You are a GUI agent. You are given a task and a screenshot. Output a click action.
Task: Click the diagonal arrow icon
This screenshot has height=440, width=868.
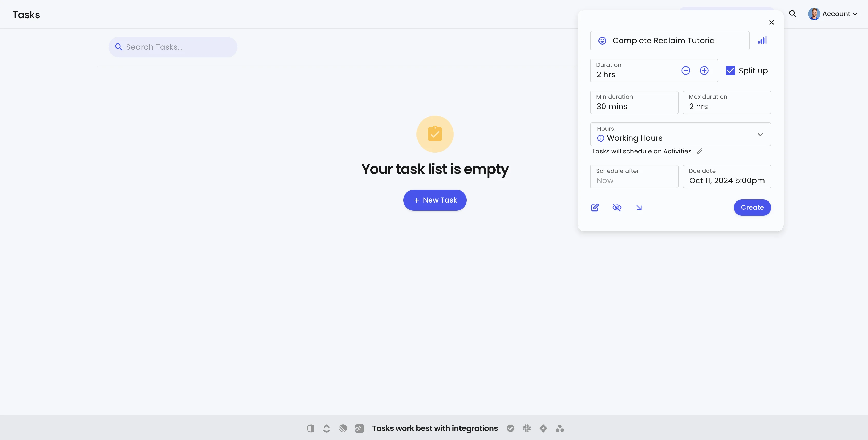pos(639,208)
